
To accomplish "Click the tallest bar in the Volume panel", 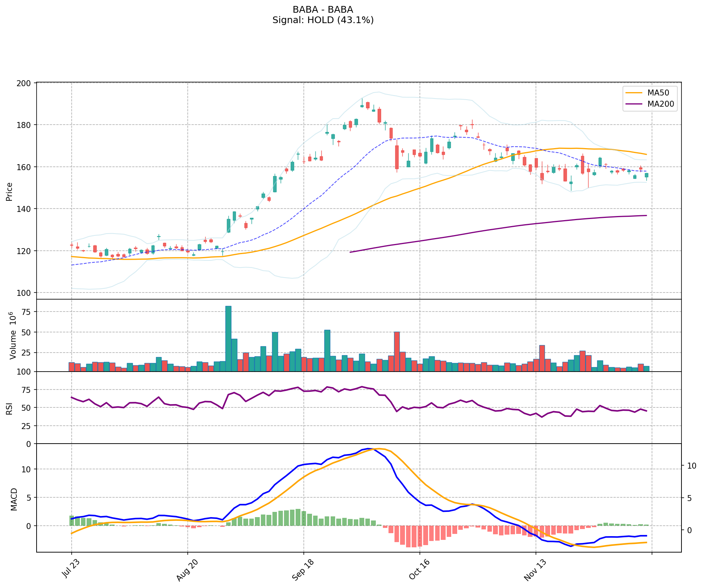I will [x=228, y=338].
